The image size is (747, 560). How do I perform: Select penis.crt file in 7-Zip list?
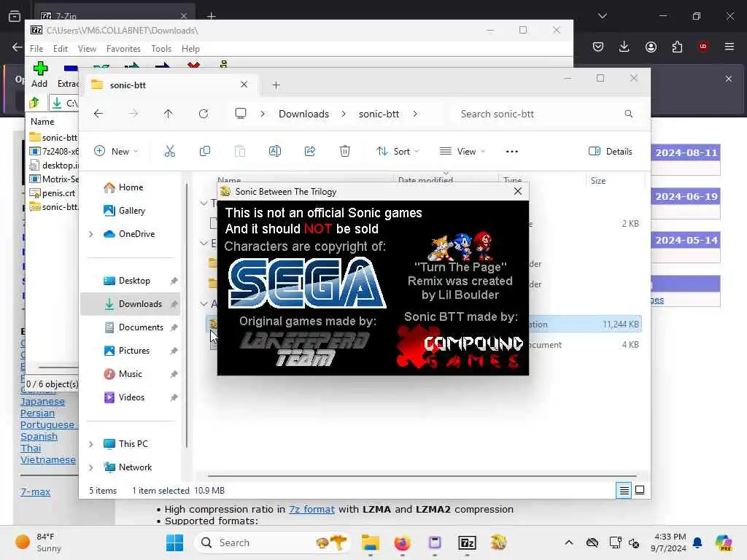pyautogui.click(x=53, y=192)
